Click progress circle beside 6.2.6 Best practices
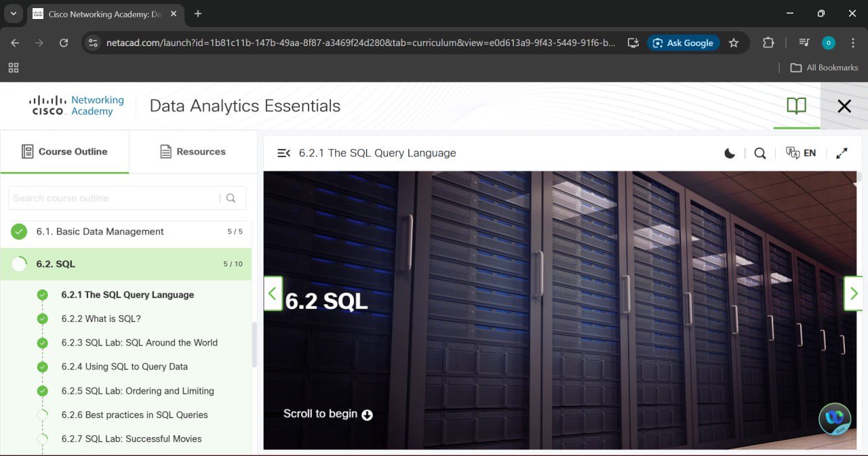Viewport: 868px width, 456px height. (43, 415)
